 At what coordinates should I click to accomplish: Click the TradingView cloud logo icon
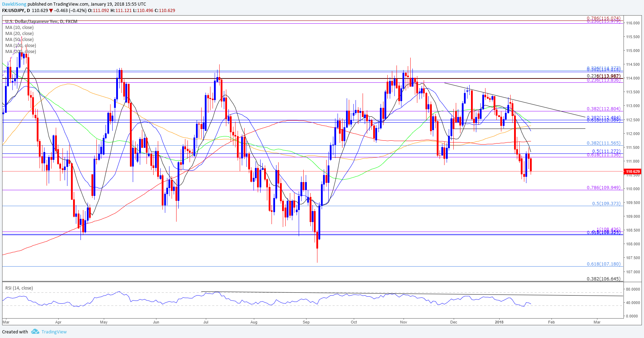[x=35, y=332]
